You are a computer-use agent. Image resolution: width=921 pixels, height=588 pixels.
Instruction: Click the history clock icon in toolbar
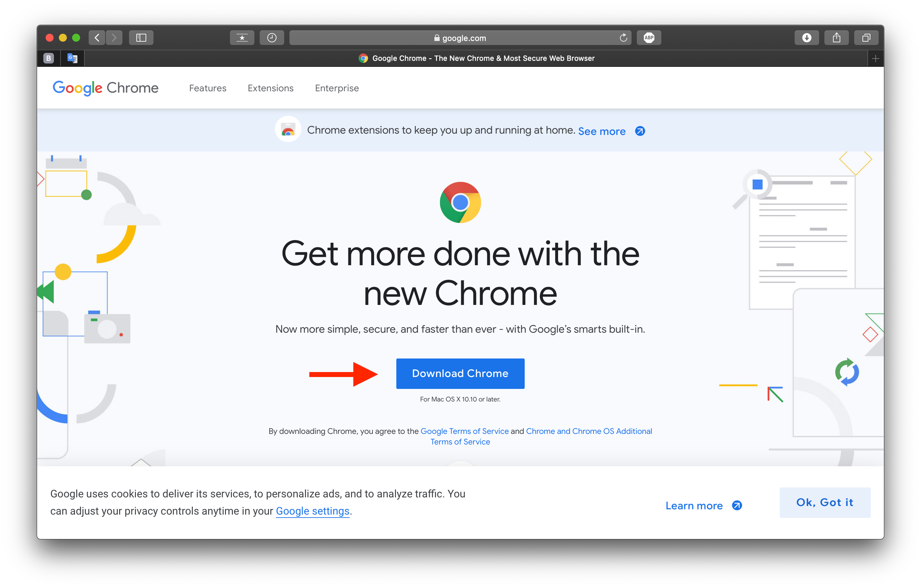[272, 38]
